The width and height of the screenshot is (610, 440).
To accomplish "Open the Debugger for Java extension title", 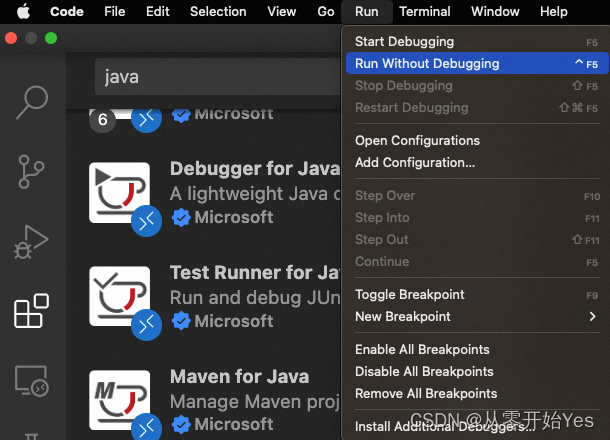I will pos(255,169).
